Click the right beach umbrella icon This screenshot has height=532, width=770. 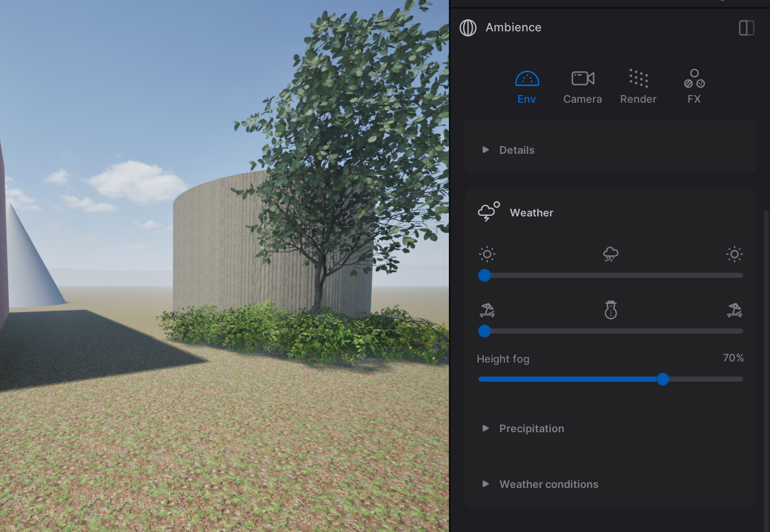coord(734,310)
